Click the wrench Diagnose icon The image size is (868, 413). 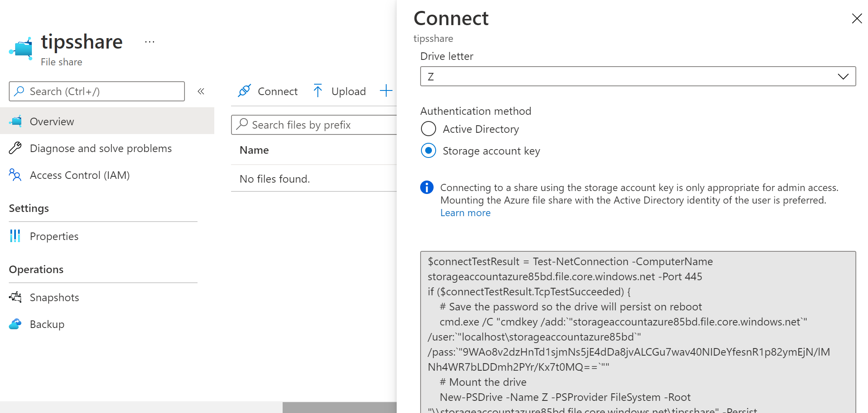(16, 148)
